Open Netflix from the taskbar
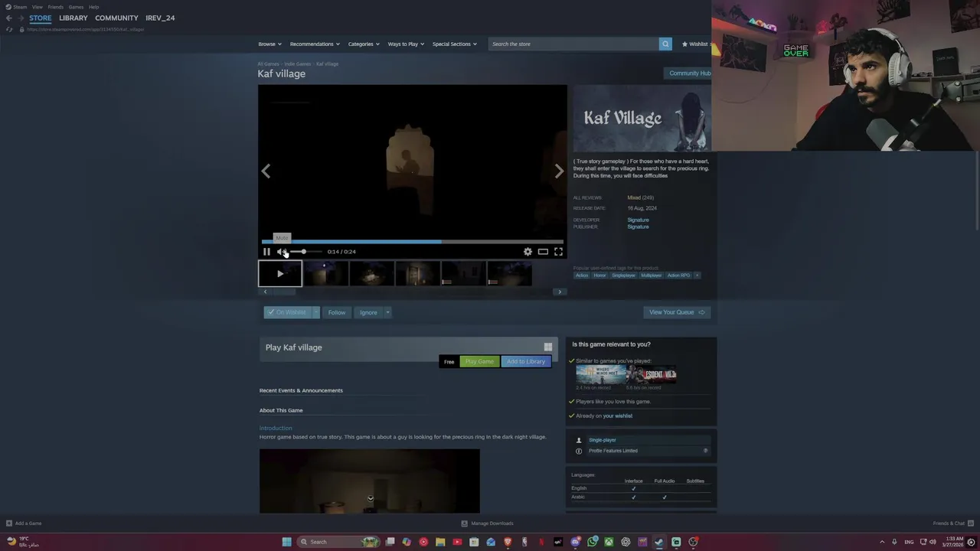 pyautogui.click(x=541, y=542)
